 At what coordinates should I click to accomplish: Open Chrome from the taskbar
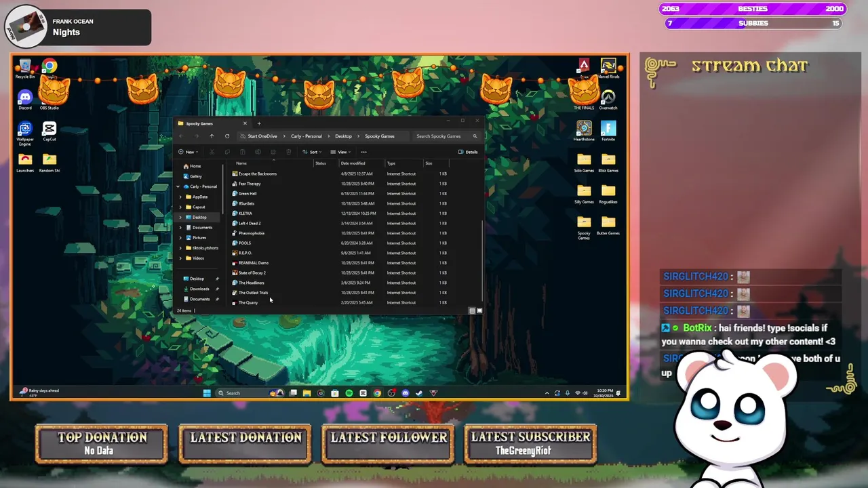377,393
